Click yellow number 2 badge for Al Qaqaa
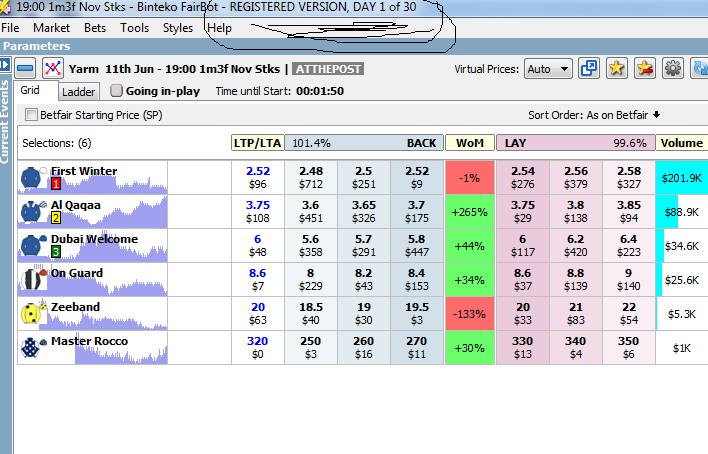The width and height of the screenshot is (708, 454). (56, 218)
